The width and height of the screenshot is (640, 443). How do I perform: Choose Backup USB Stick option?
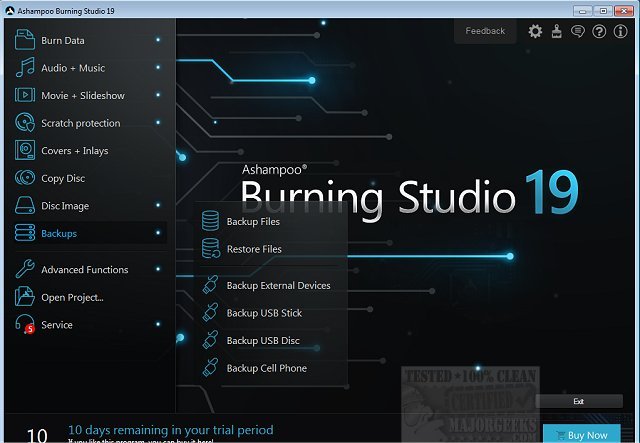[x=264, y=313]
